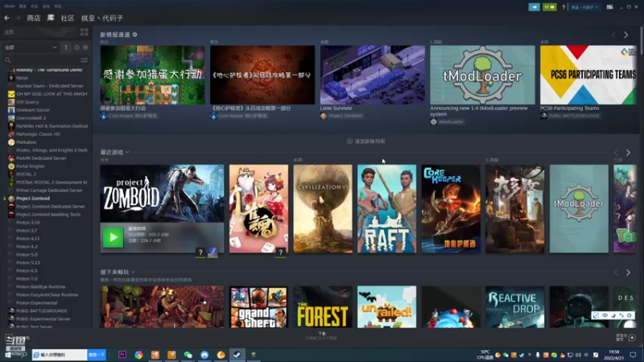Open the Lone Survivor news title
Image resolution: width=644 pixels, height=362 pixels.
point(336,109)
